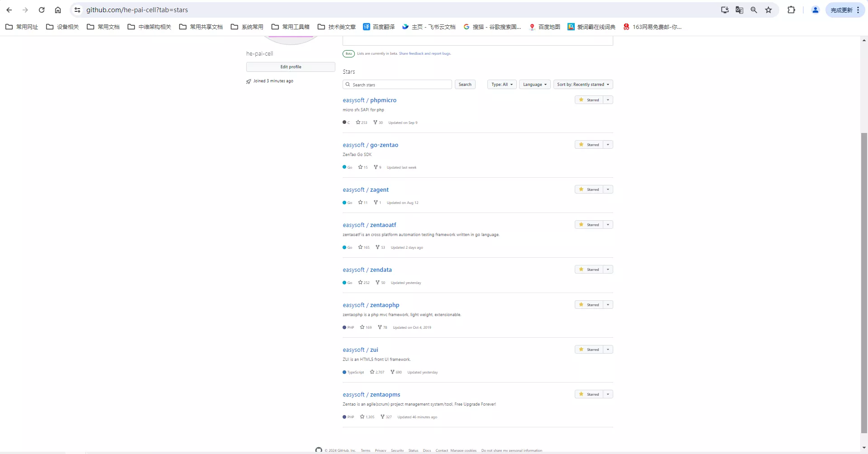Unstar easysoft/zendata repository

pos(588,270)
